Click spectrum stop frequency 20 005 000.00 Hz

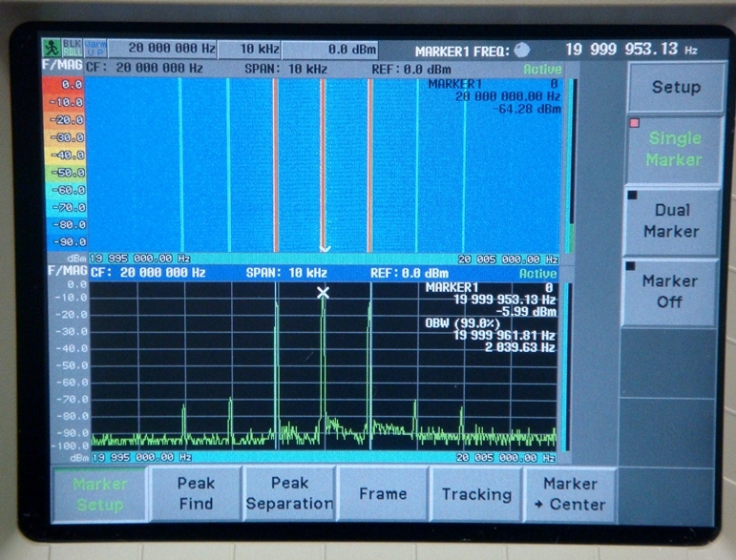click(x=506, y=457)
